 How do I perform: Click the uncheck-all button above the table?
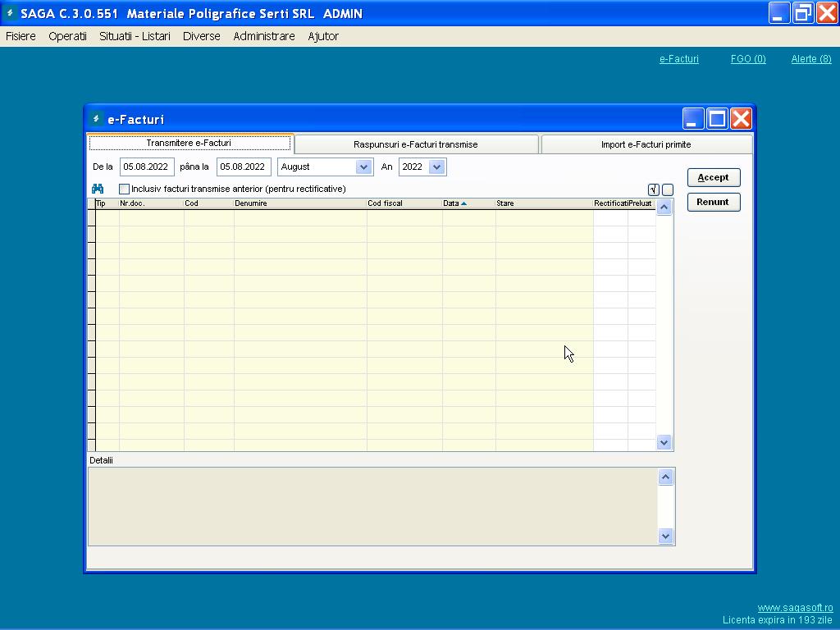[x=668, y=189]
